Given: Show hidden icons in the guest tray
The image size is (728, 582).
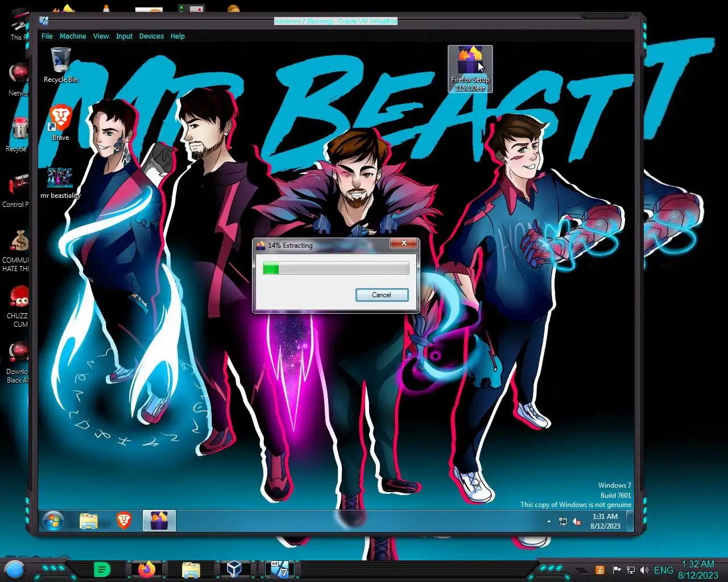Looking at the screenshot, I should coord(549,521).
